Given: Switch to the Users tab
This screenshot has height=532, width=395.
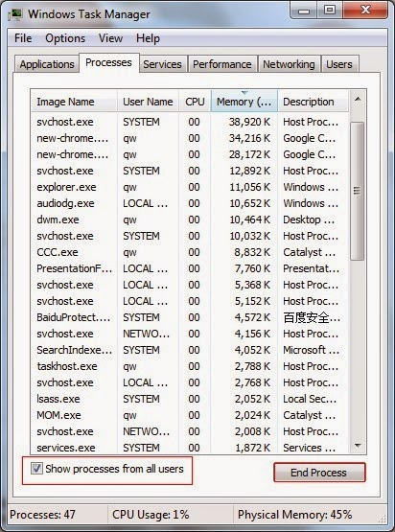Looking at the screenshot, I should click(x=339, y=64).
